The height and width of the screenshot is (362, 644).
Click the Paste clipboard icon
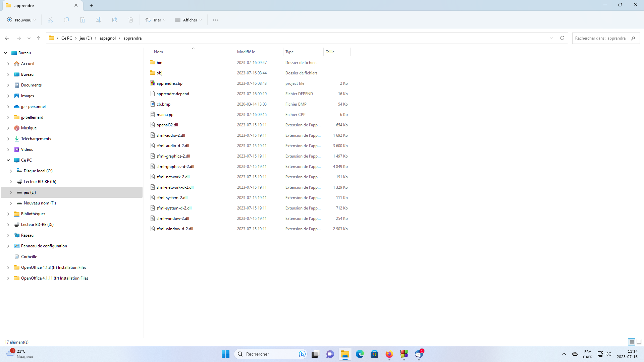pyautogui.click(x=83, y=20)
